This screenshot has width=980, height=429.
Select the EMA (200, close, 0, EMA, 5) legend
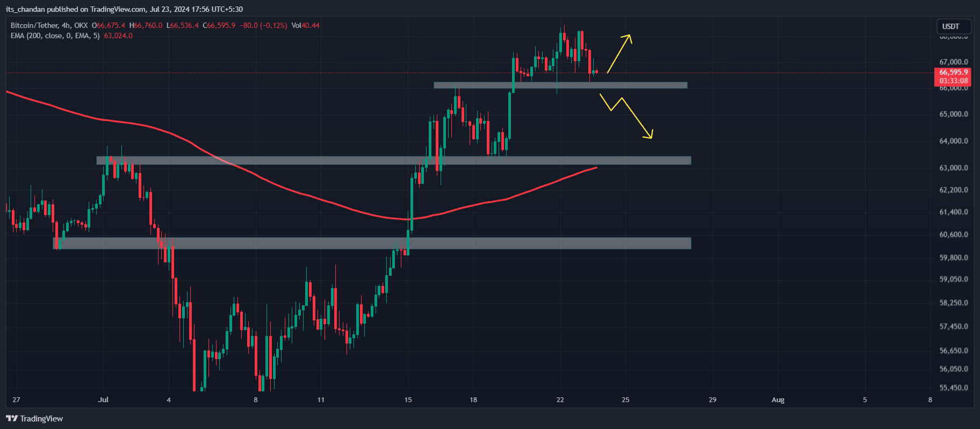click(55, 35)
